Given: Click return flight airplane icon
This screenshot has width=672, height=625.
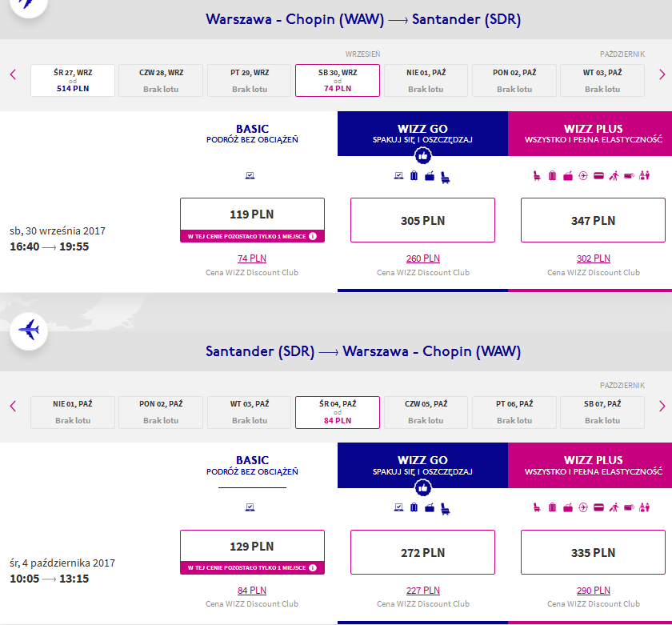Looking at the screenshot, I should point(29,331).
